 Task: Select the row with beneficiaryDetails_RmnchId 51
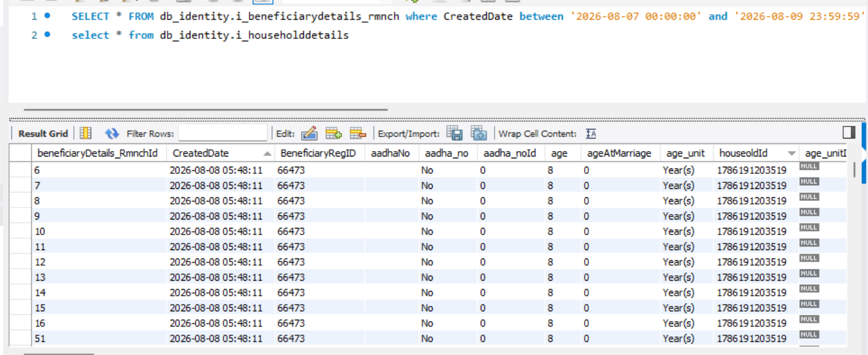coord(438,338)
